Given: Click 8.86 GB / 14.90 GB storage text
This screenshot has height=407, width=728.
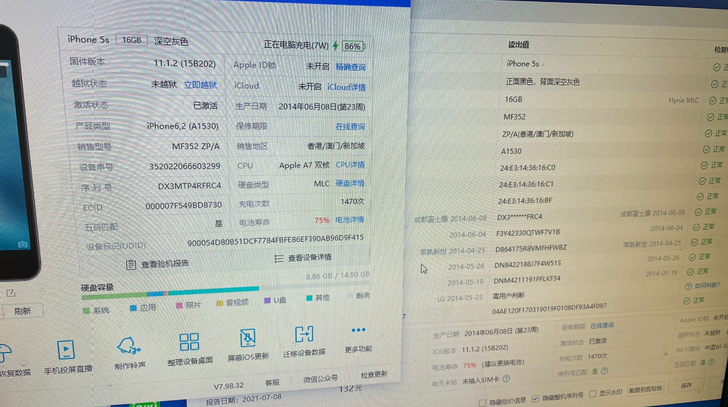Looking at the screenshot, I should click(338, 275).
